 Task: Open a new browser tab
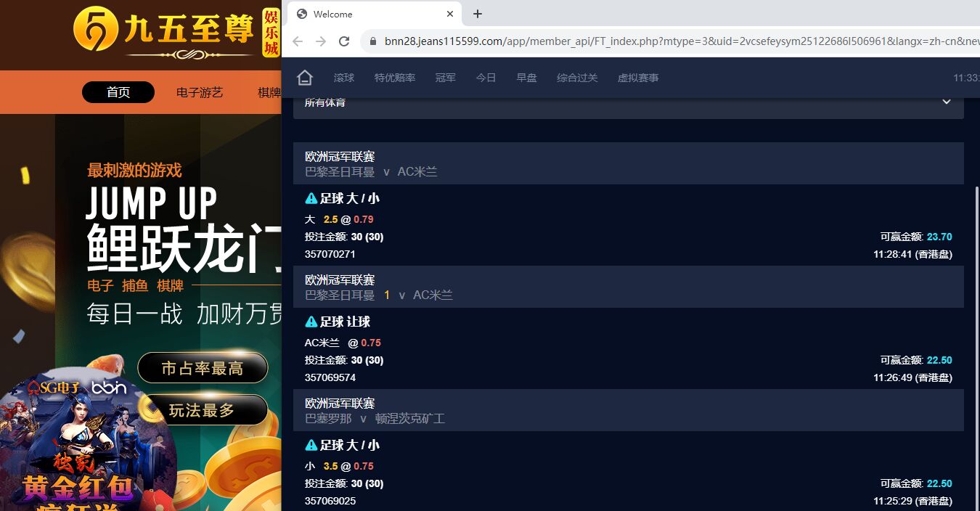tap(478, 14)
